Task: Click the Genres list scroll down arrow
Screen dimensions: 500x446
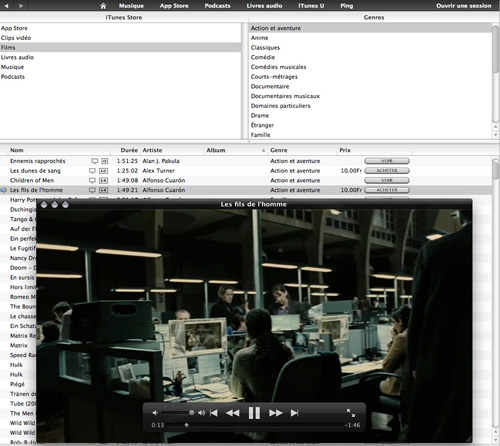Action: click(x=496, y=135)
